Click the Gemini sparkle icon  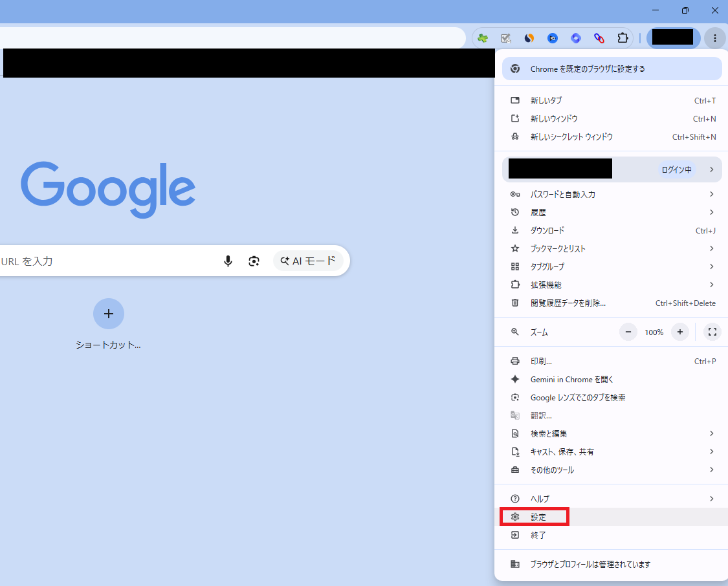click(x=515, y=380)
